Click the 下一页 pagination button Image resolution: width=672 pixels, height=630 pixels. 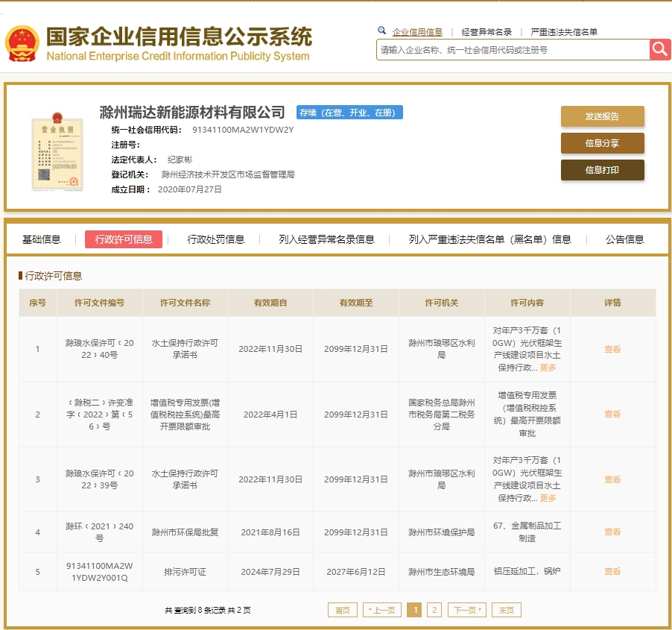click(x=467, y=610)
